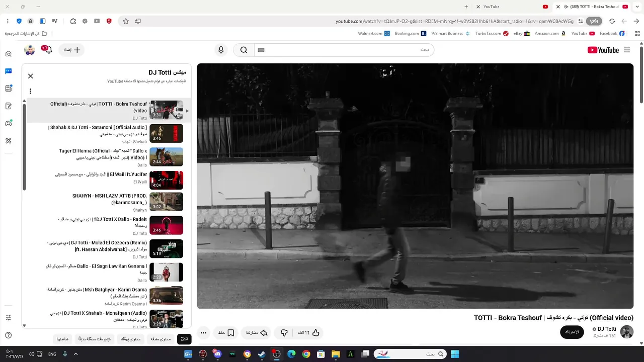The width and height of the screenshot is (644, 362).
Task: Subscribe to the DJ Totti channel
Action: 572,332
